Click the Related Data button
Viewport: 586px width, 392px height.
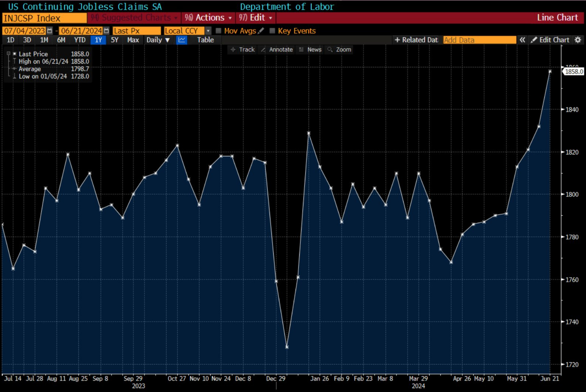coord(416,40)
